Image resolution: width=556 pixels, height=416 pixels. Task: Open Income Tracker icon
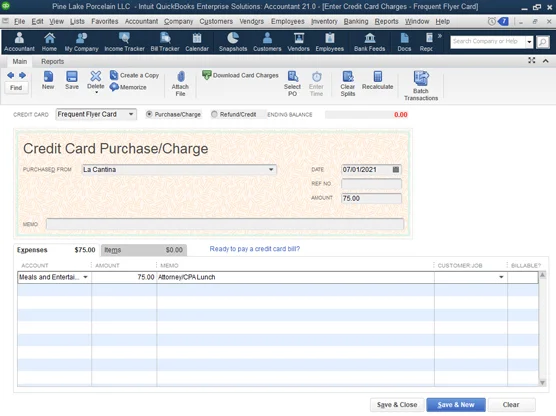(124, 42)
